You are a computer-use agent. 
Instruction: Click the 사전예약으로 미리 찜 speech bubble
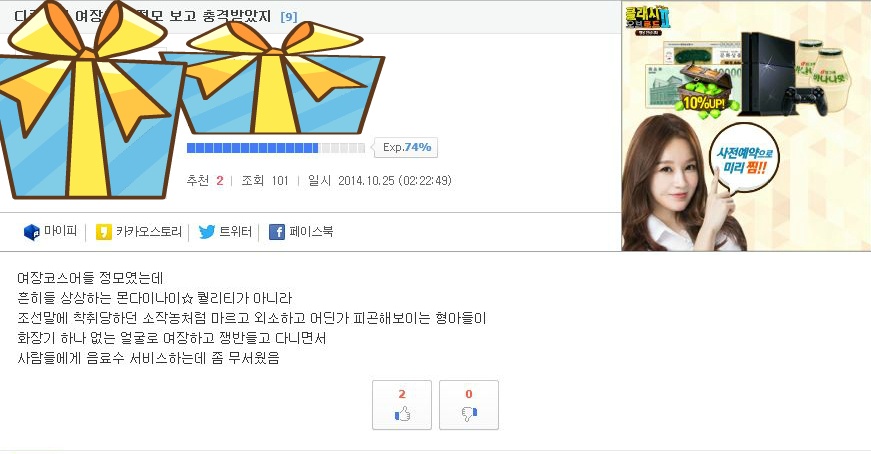tap(743, 160)
